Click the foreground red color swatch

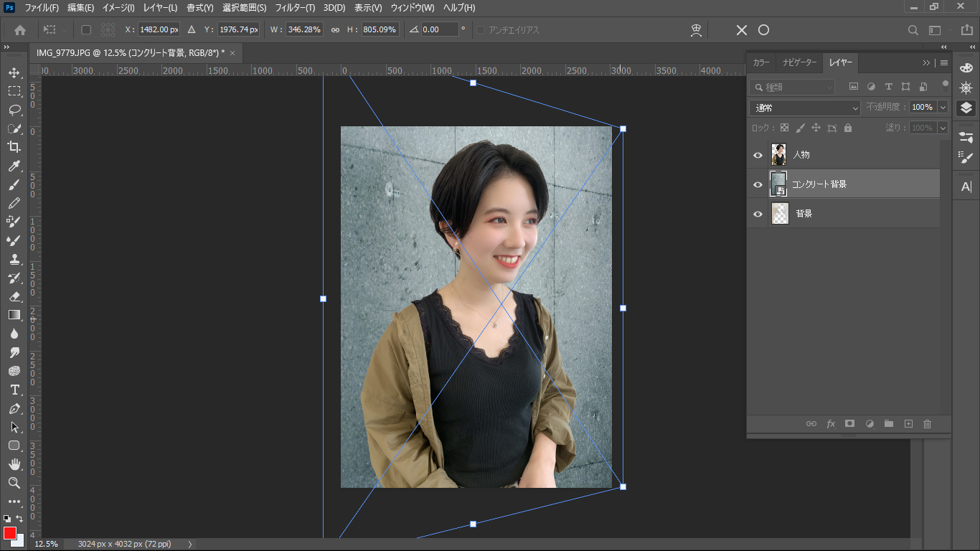point(9,533)
